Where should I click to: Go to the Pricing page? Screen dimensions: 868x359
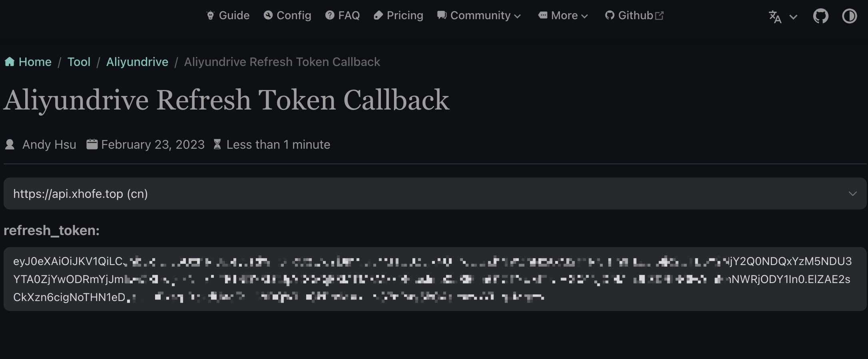pos(404,16)
